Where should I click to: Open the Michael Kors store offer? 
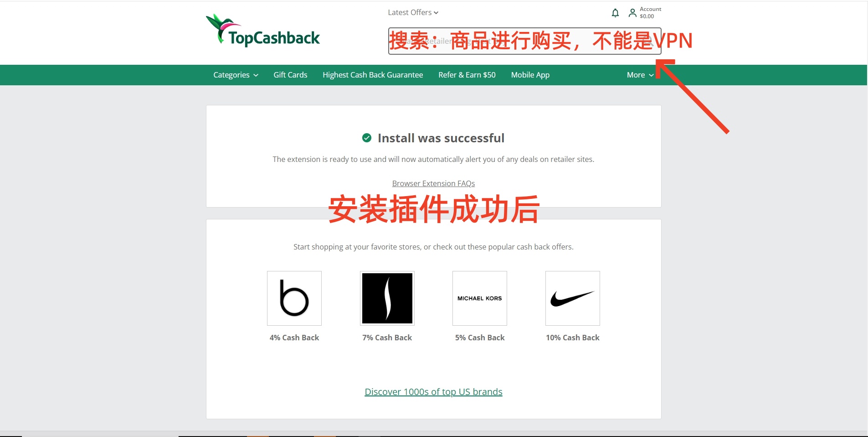point(479,298)
